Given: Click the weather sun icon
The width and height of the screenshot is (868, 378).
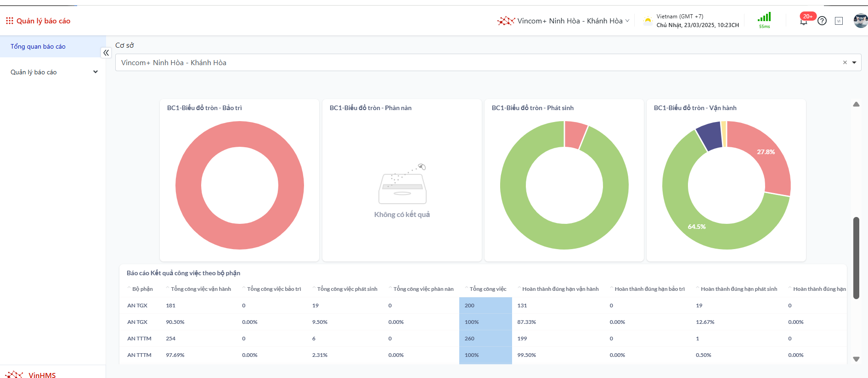Looking at the screenshot, I should [x=648, y=20].
